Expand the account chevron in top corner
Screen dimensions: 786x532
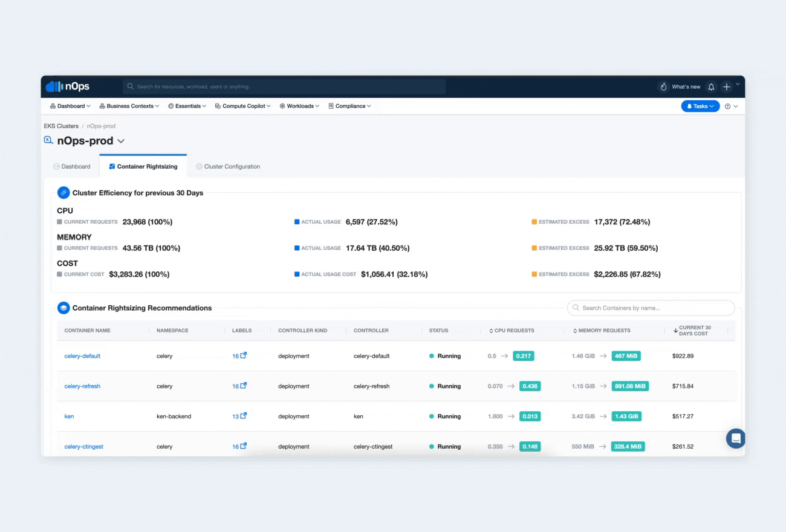click(x=738, y=84)
